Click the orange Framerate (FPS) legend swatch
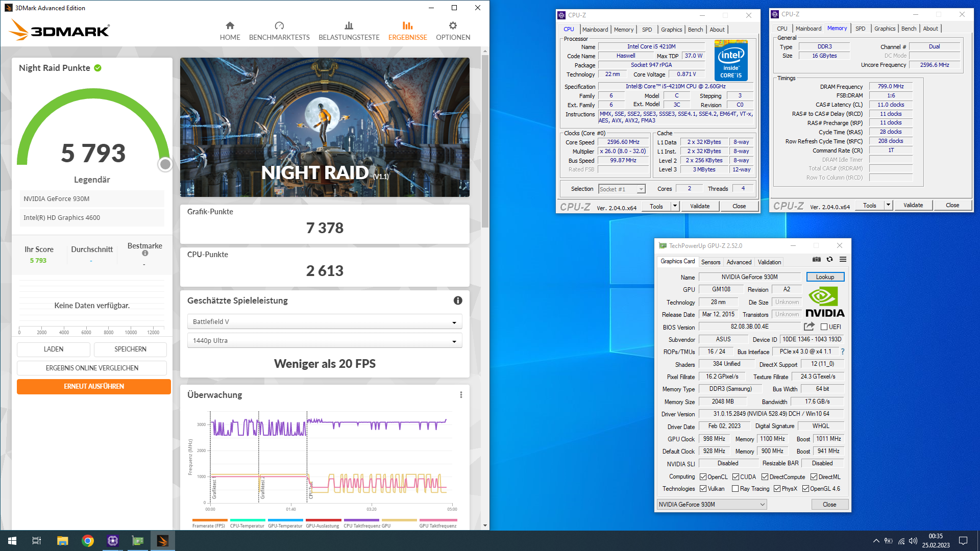This screenshot has height=551, width=980. pos(209,520)
